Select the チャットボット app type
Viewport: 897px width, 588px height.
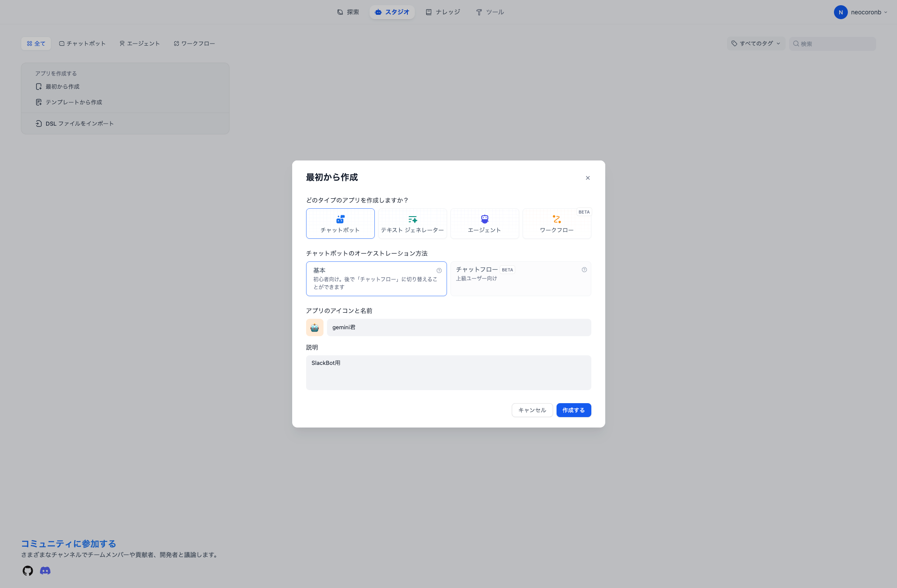coord(340,224)
